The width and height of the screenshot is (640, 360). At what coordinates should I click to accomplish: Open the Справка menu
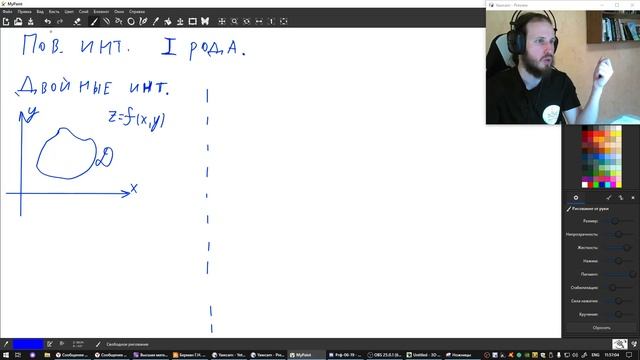[x=137, y=12]
